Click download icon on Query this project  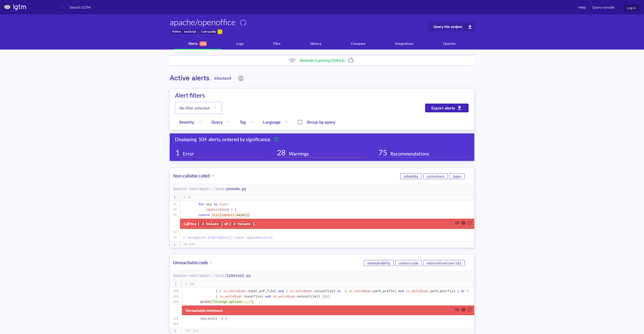point(470,27)
